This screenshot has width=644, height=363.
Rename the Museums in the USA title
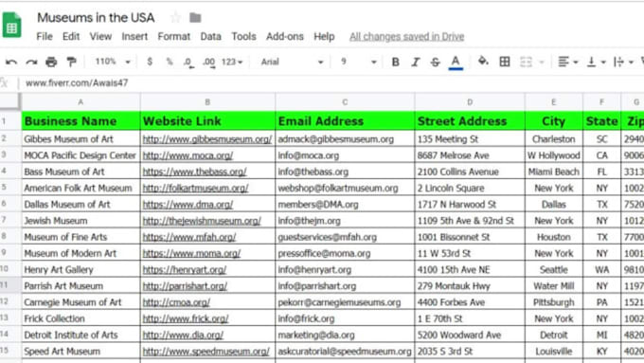(x=96, y=18)
